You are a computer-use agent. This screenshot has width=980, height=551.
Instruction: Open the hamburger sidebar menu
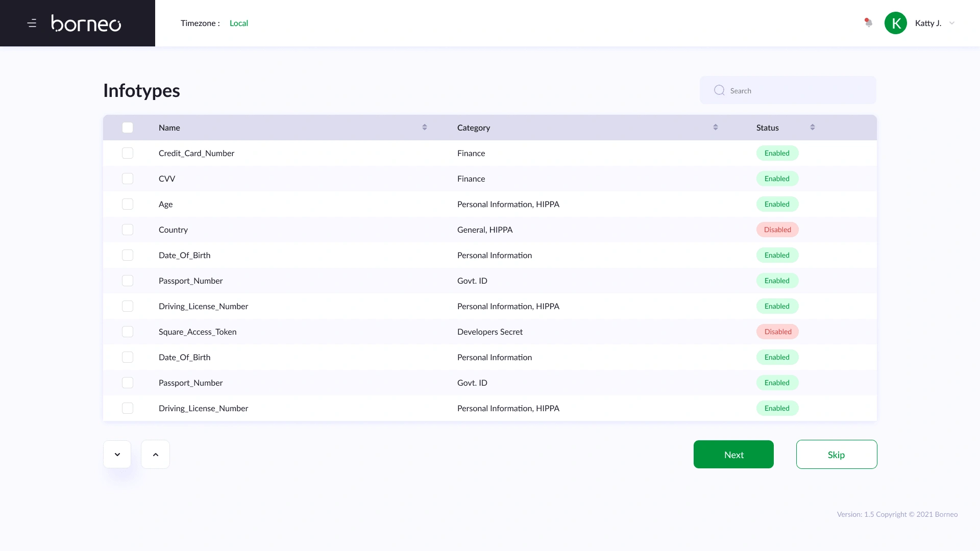[x=32, y=23]
